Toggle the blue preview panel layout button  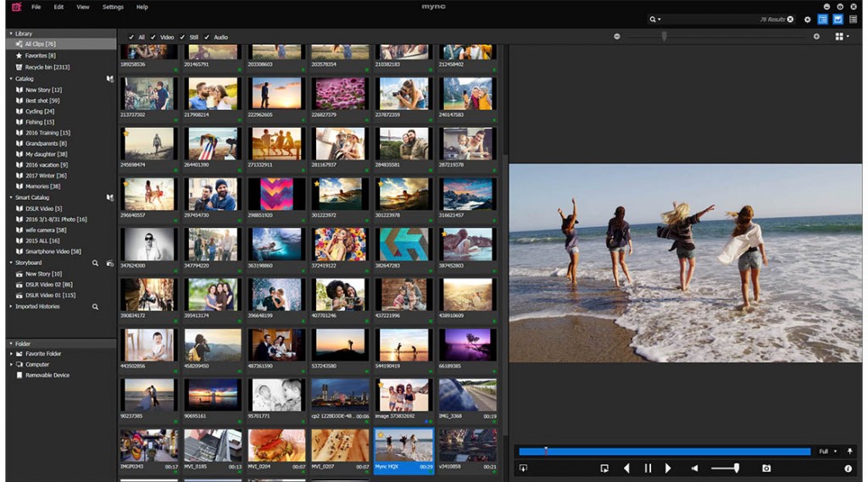pos(837,19)
